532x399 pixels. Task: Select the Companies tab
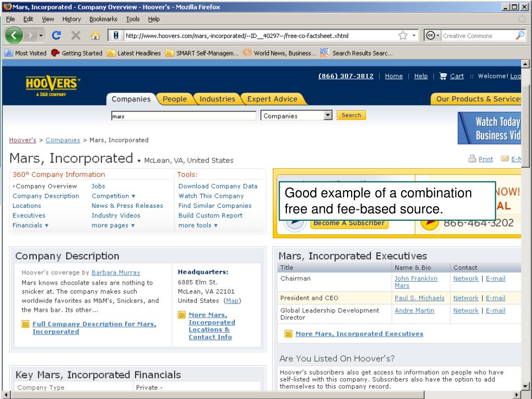pos(131,99)
